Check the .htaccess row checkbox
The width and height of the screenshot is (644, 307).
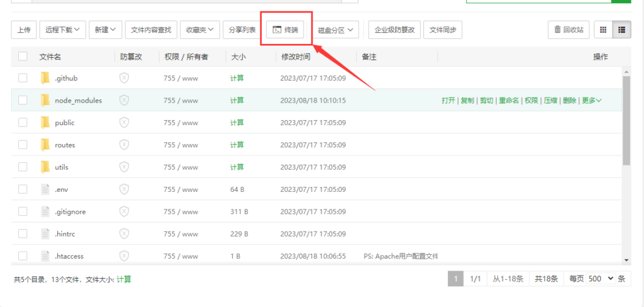[23, 256]
